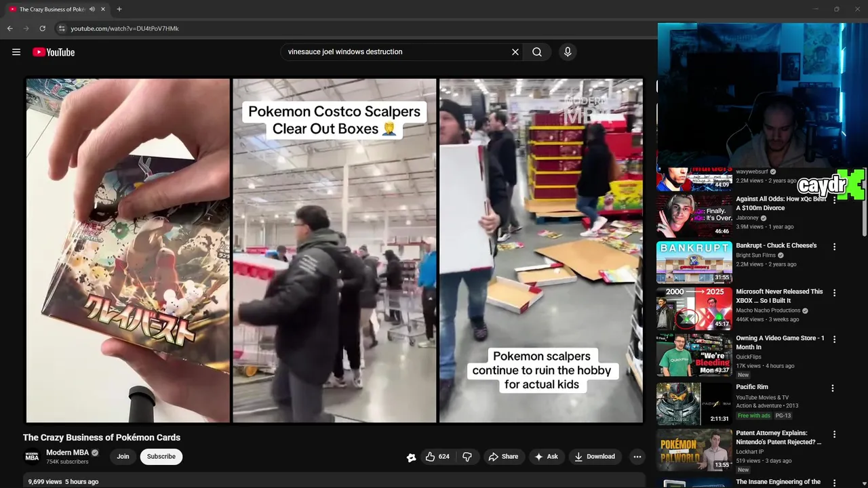Viewport: 868px width, 488px height.
Task: Click title Against All Odds xQc
Action: click(x=781, y=203)
